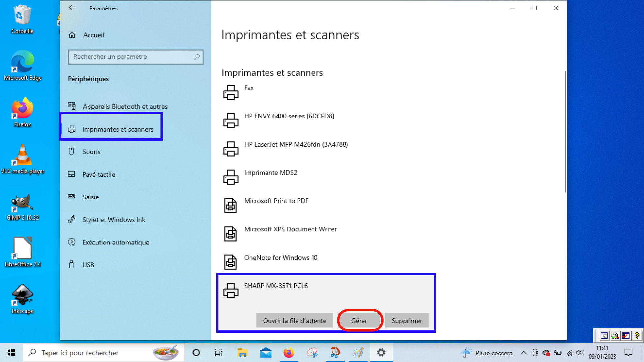Switch to Firefox on the taskbar

(289, 353)
